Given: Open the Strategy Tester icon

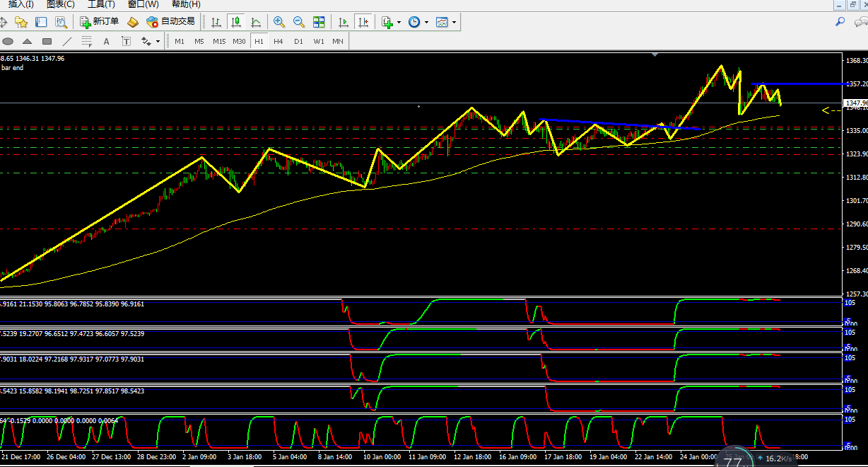Looking at the screenshot, I should coord(61,22).
